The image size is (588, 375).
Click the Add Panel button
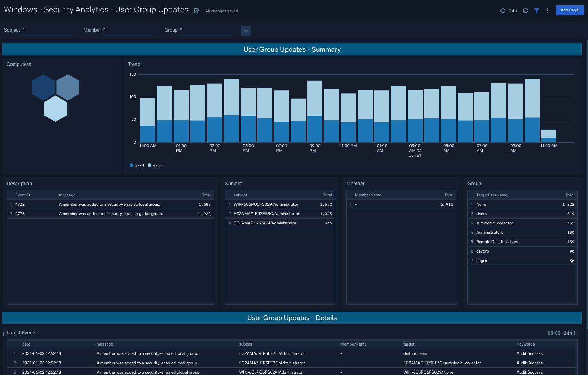570,10
